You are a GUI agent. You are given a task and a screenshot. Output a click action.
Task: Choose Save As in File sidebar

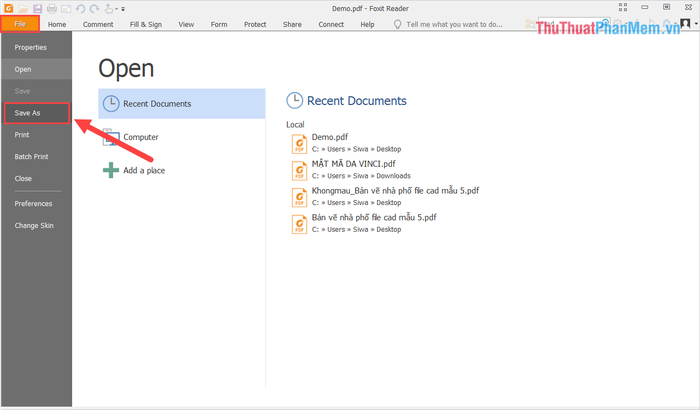coord(36,113)
